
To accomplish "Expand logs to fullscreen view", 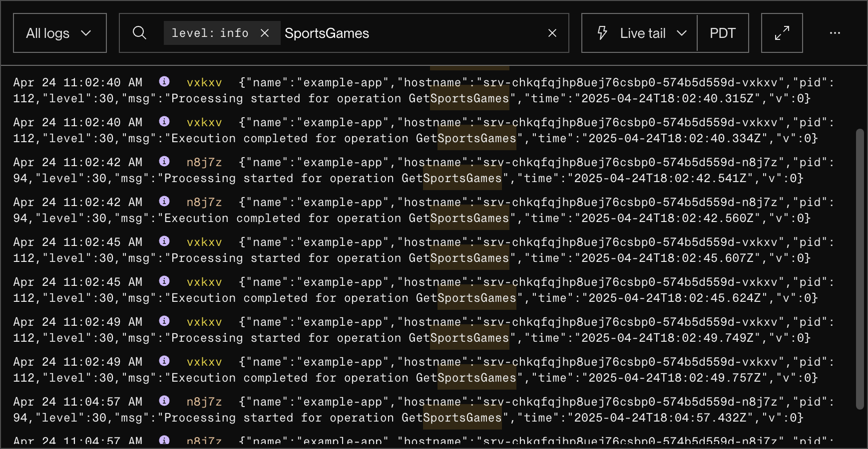I will [782, 33].
